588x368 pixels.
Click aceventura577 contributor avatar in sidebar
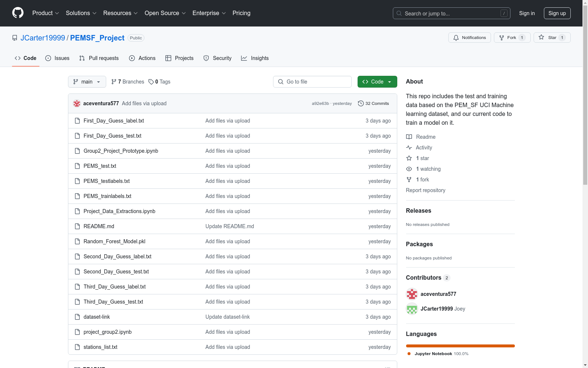(x=412, y=294)
